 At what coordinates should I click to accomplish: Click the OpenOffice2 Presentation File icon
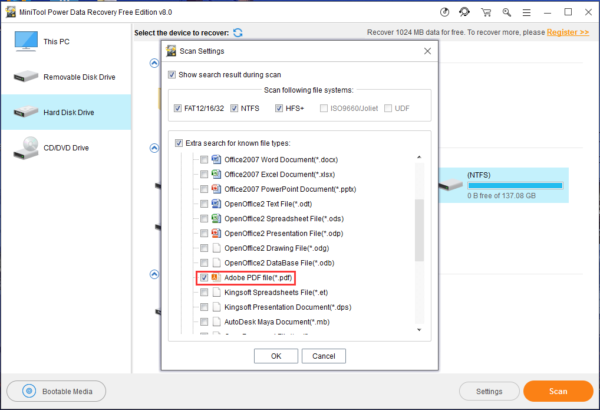click(216, 233)
